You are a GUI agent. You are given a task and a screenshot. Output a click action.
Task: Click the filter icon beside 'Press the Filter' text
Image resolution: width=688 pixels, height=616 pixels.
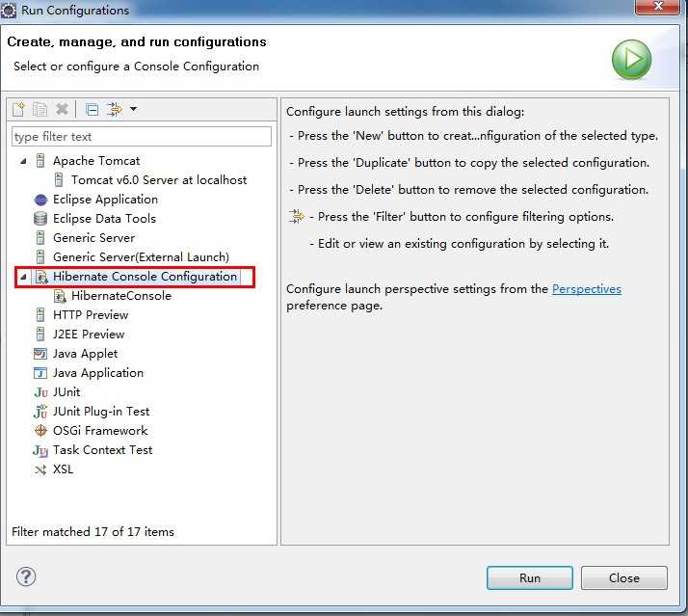pyautogui.click(x=297, y=217)
